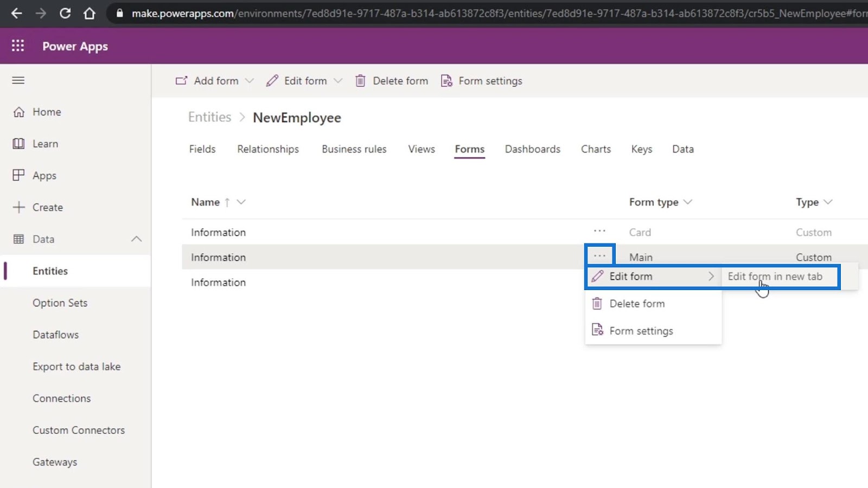Click the Apps icon in sidebar
This screenshot has width=868, height=488.
pyautogui.click(x=19, y=175)
